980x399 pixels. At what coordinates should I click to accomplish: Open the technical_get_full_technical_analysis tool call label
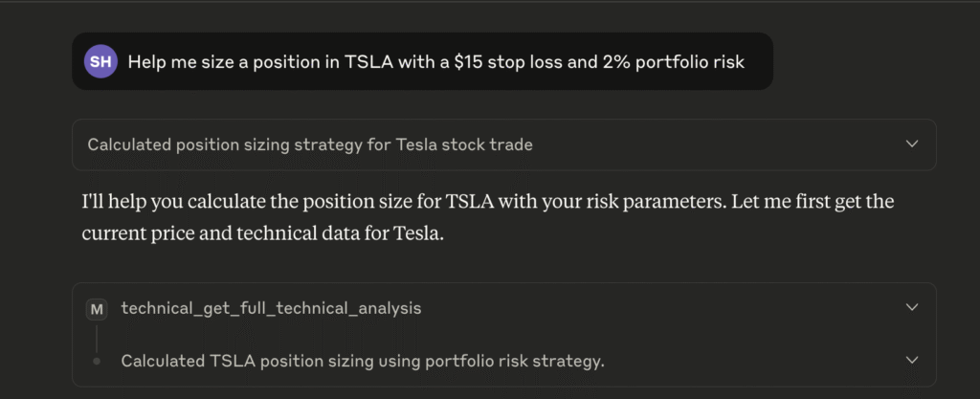(x=271, y=308)
